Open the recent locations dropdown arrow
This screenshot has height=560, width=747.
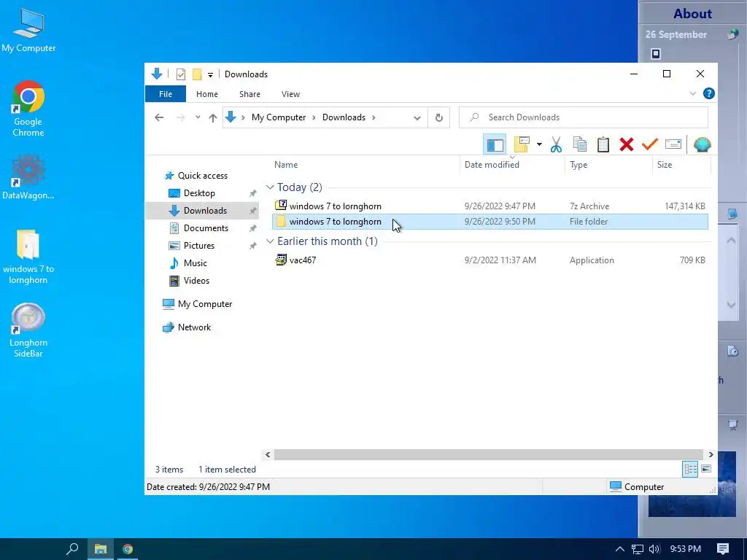(x=198, y=117)
